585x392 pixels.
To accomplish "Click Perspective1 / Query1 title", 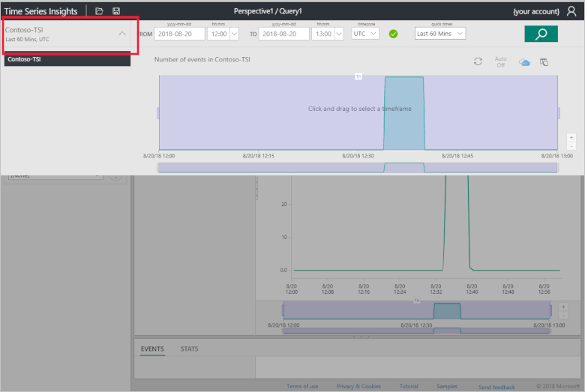I will [x=268, y=11].
